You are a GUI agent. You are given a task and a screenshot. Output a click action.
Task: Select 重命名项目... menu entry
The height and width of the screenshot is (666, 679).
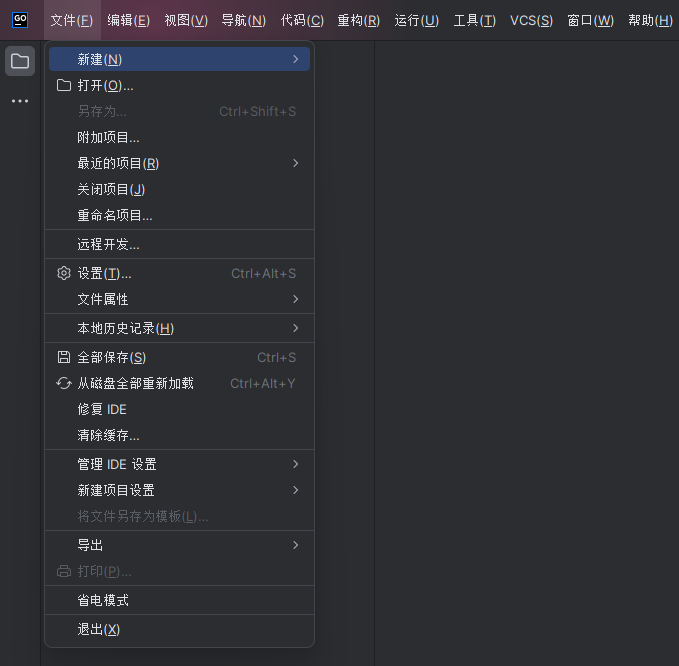pos(179,215)
